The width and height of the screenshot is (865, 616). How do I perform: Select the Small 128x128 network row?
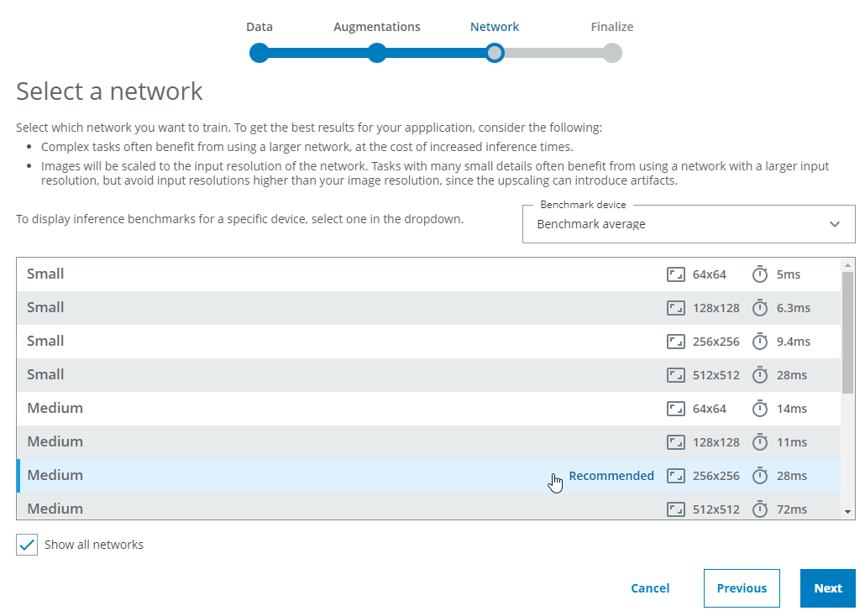[336, 308]
